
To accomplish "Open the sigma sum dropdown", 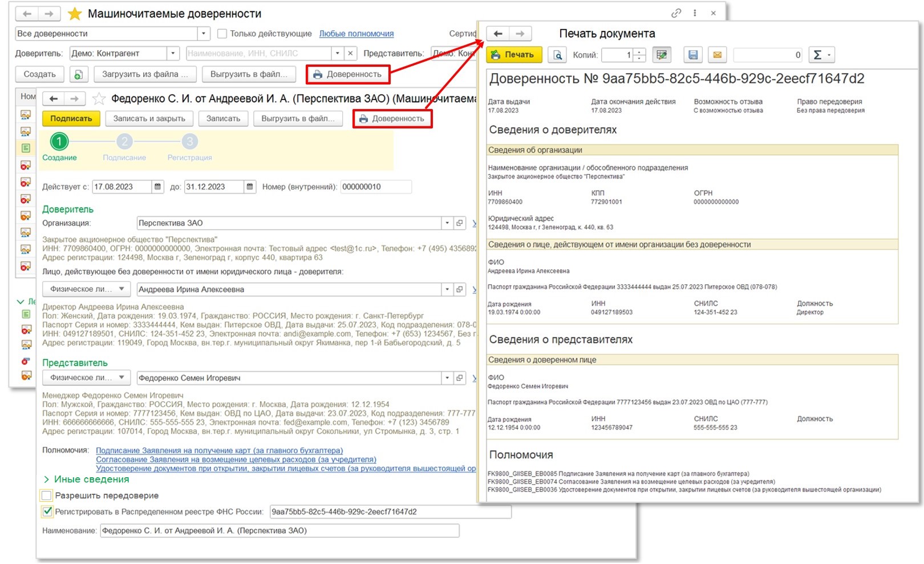I will (821, 55).
